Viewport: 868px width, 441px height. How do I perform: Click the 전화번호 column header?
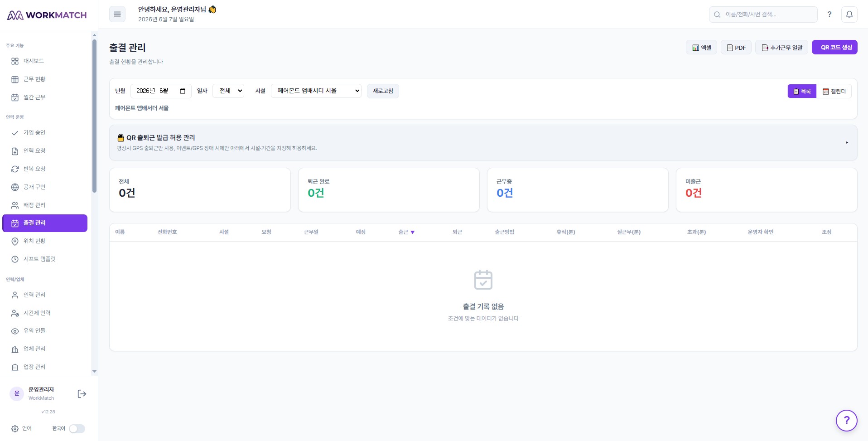point(167,232)
